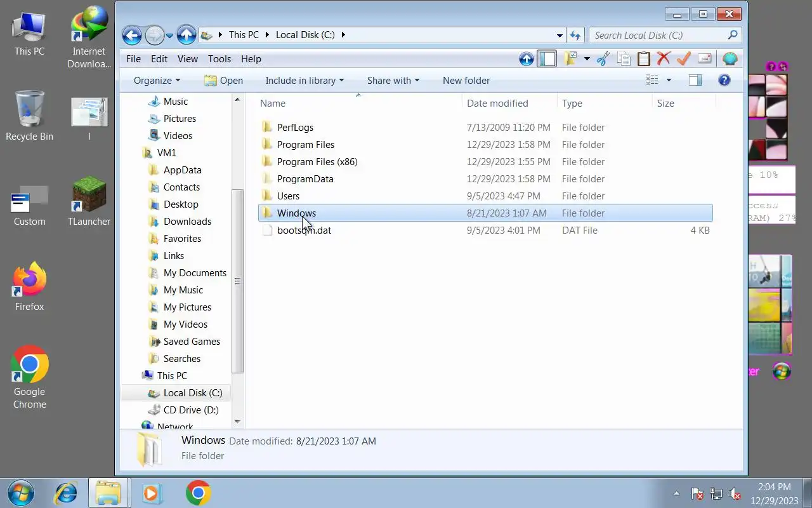Click the navigation pane scroll down arrow

[238, 422]
